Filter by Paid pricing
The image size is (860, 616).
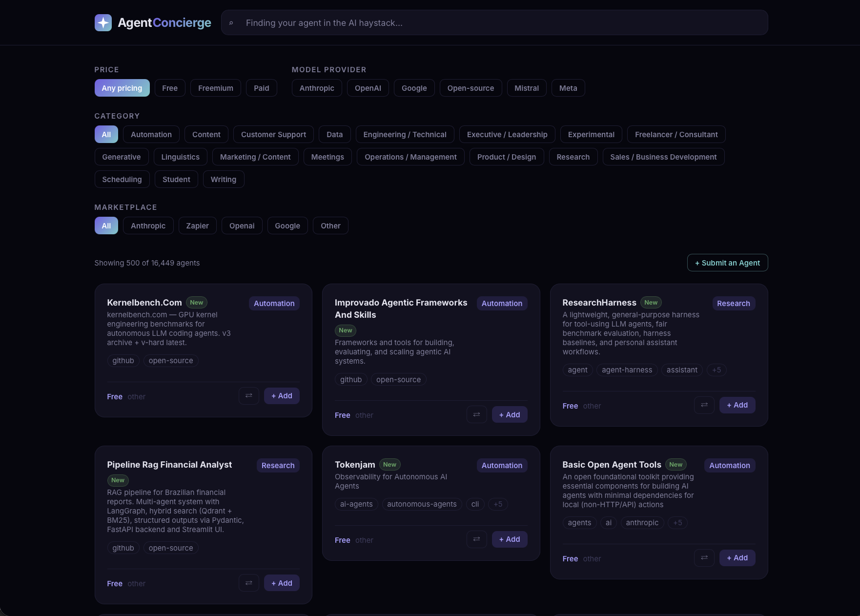click(x=262, y=88)
